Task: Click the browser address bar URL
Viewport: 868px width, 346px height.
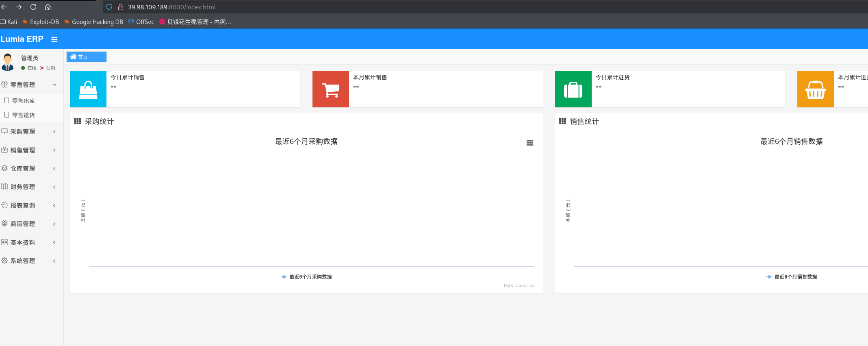Action: point(172,7)
